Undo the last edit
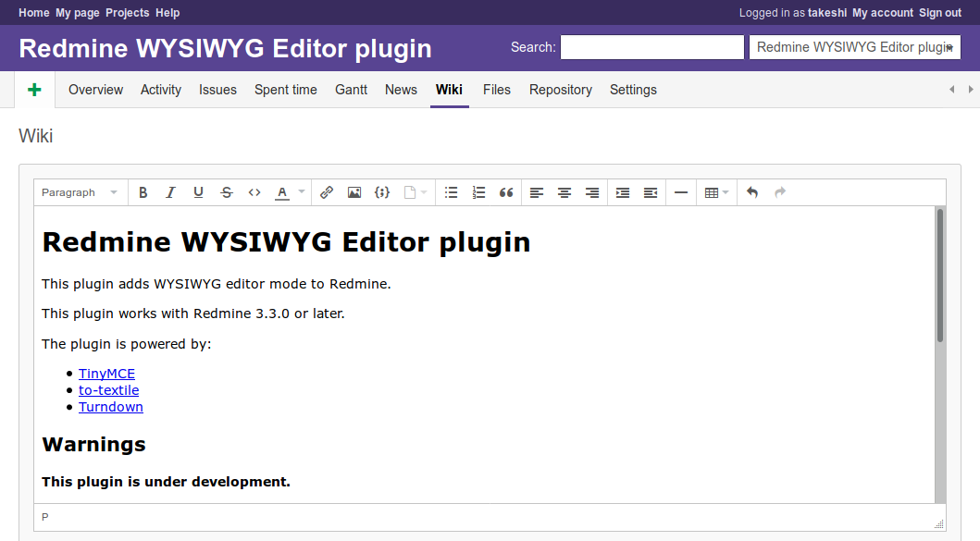Screen dimensions: 980x541 point(752,192)
